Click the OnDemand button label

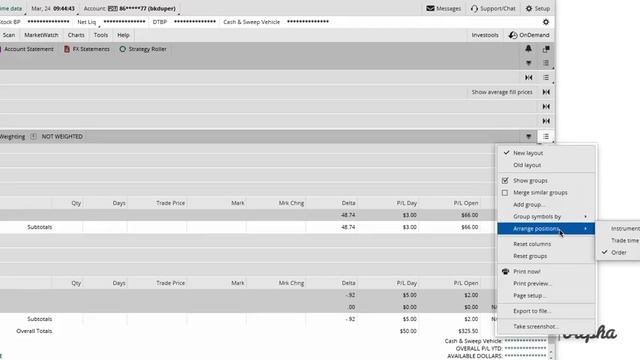coord(534,35)
